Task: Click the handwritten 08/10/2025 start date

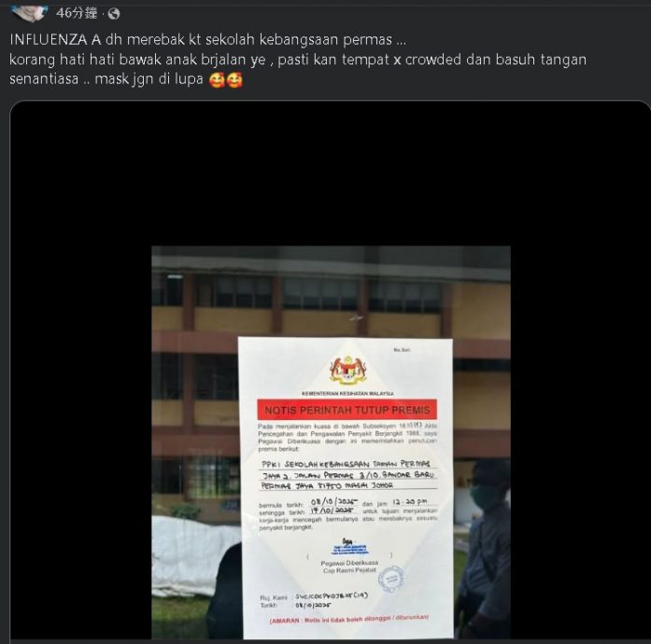Action: (x=333, y=502)
